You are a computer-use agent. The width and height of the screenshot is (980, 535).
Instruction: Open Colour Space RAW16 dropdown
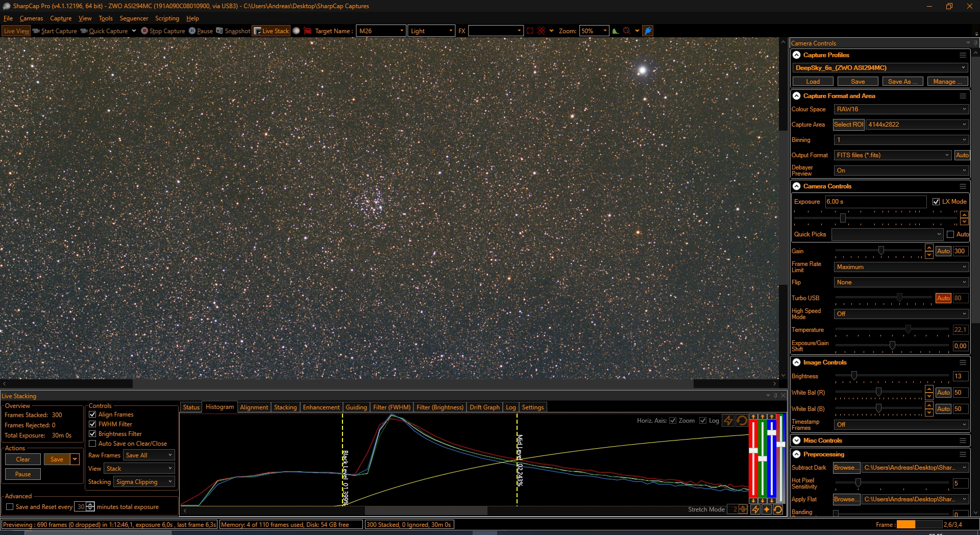pos(901,109)
